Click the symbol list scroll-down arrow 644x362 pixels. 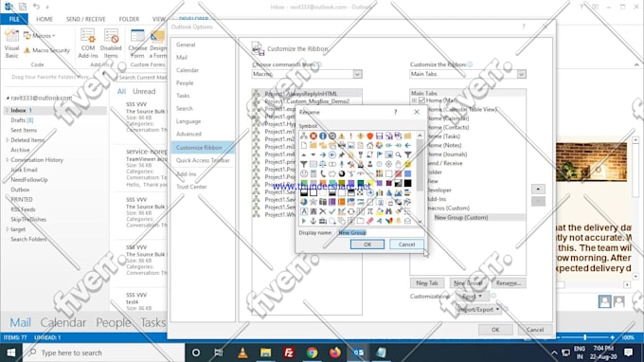[x=420, y=222]
